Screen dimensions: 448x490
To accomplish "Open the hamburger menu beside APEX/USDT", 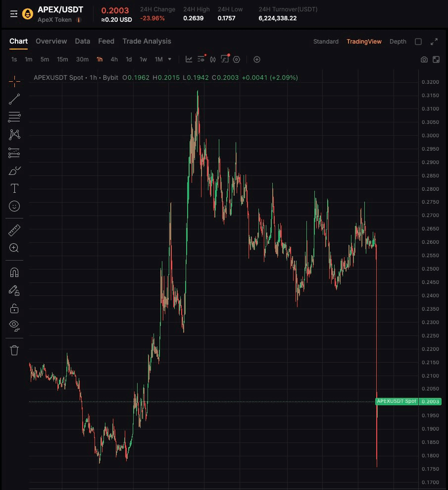I will [14, 14].
